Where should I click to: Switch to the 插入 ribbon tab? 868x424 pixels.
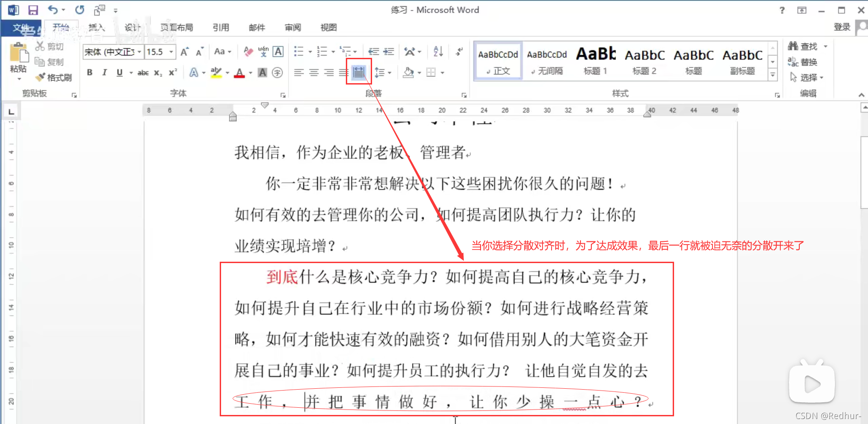click(x=96, y=28)
